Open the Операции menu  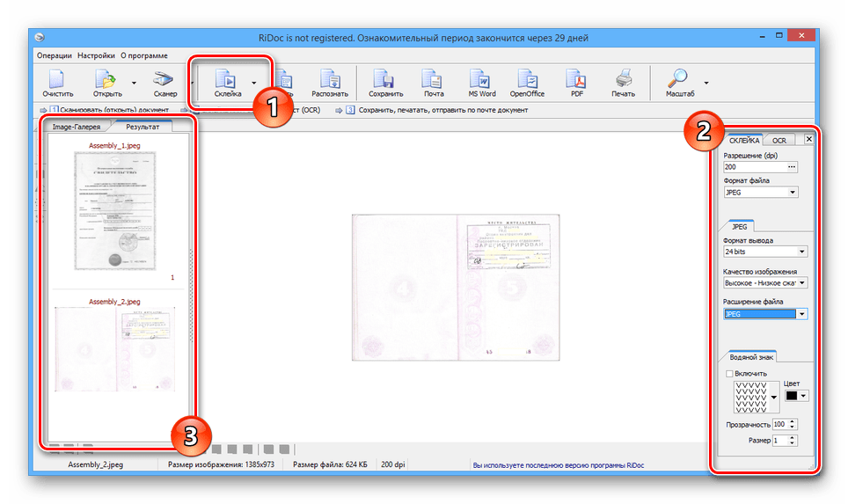click(55, 55)
